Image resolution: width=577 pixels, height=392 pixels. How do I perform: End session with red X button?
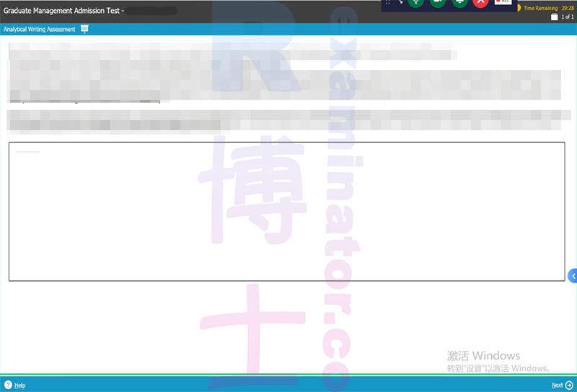coord(480,2)
